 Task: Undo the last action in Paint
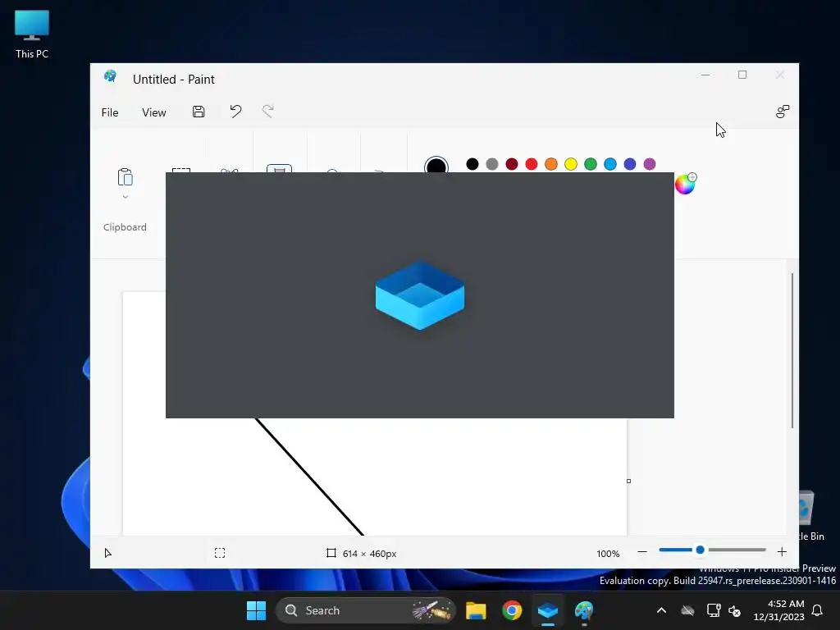click(x=235, y=112)
